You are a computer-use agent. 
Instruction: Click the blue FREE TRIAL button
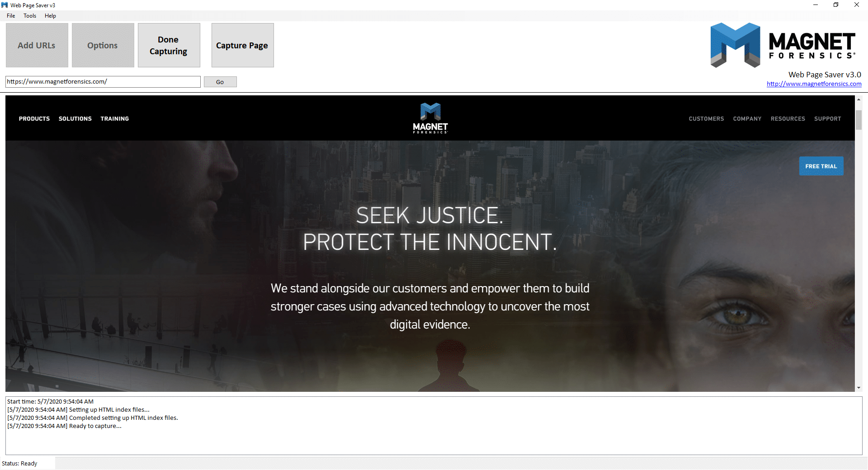coord(821,166)
